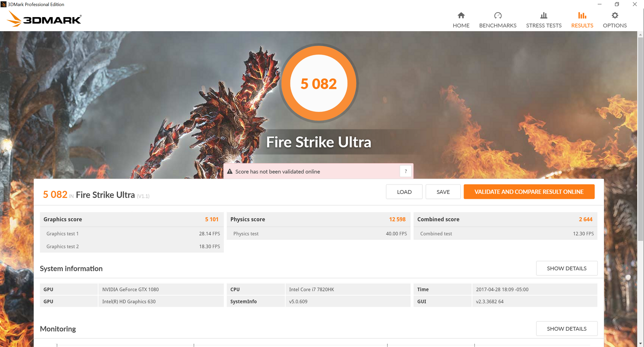Click the Physics score value 12 598

[397, 219]
